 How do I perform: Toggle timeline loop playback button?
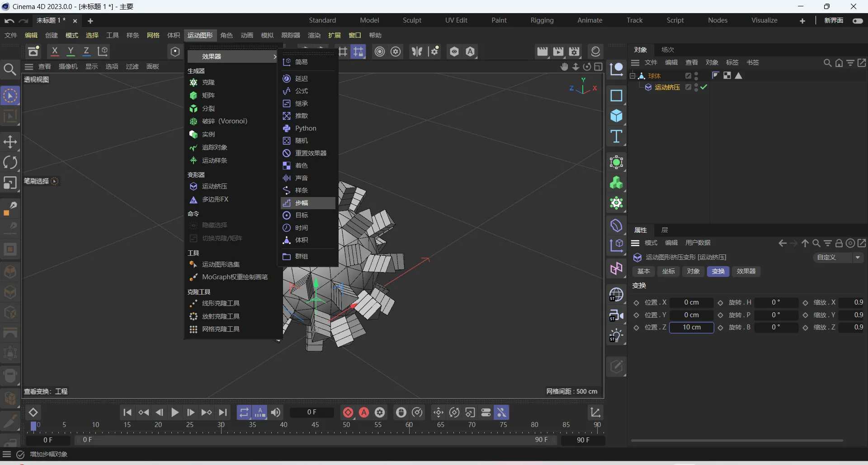tap(244, 413)
